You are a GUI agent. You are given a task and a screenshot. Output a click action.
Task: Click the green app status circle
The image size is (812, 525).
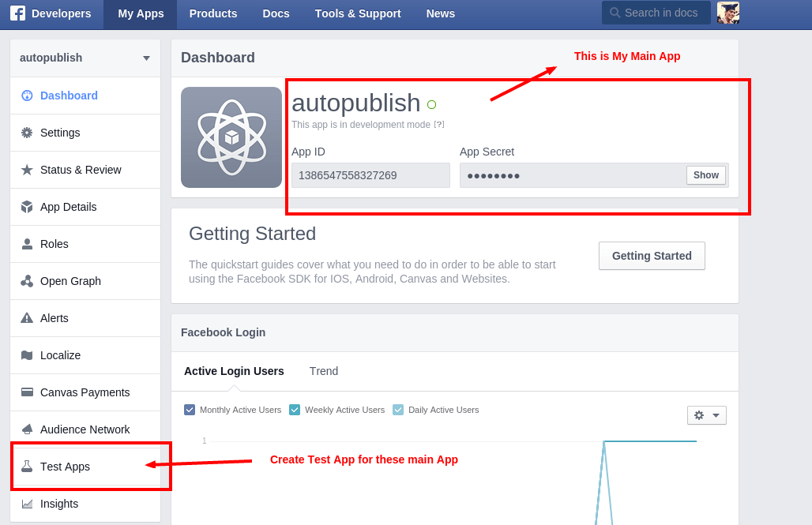(431, 104)
